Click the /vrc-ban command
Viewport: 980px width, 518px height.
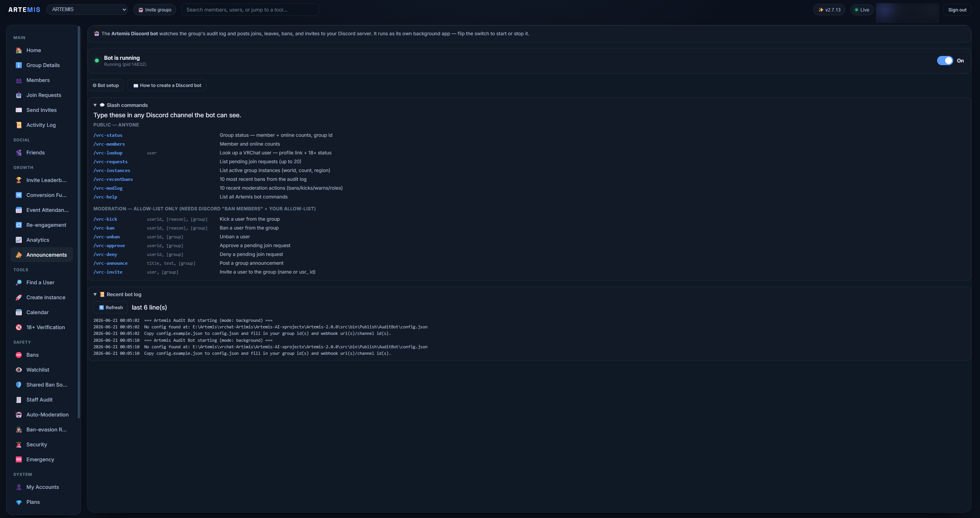click(104, 228)
